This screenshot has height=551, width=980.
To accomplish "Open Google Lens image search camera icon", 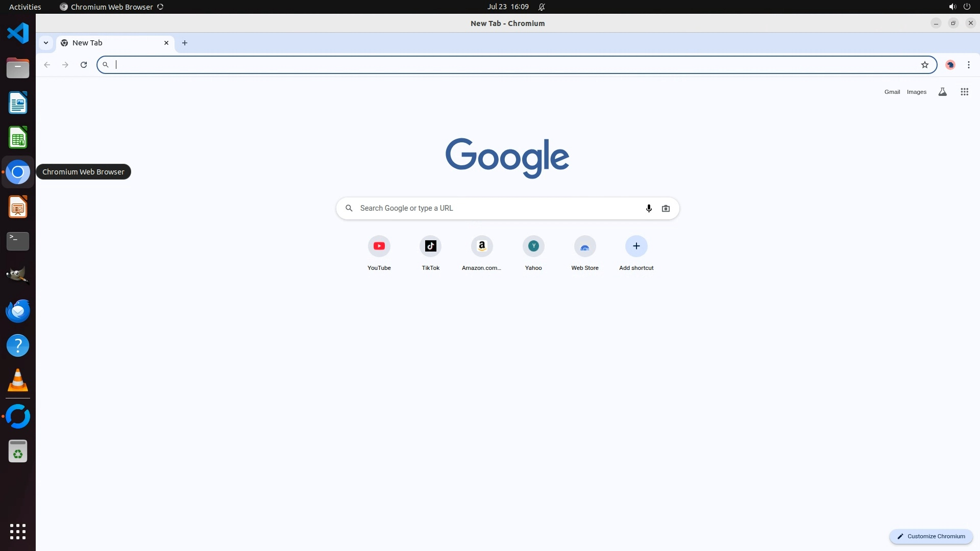I will point(666,208).
